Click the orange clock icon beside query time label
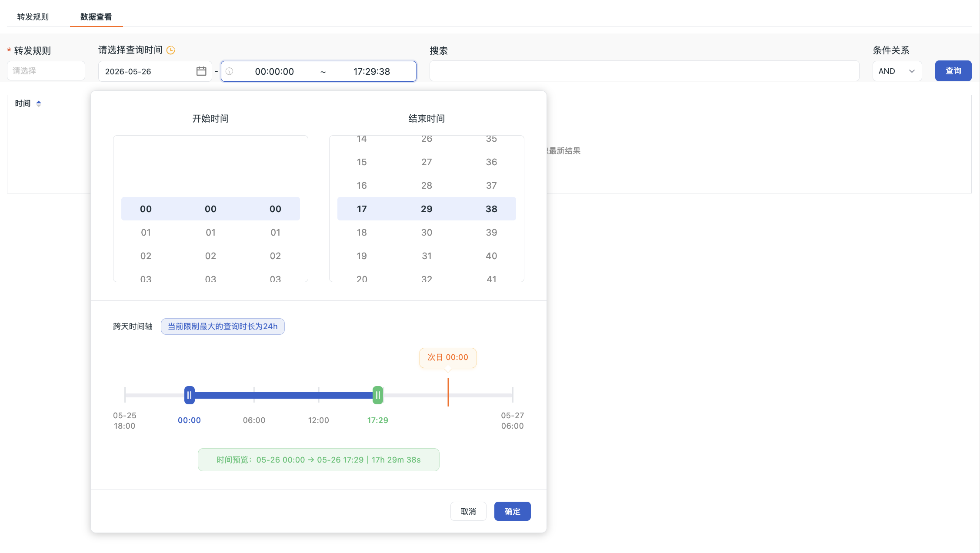 click(x=171, y=50)
